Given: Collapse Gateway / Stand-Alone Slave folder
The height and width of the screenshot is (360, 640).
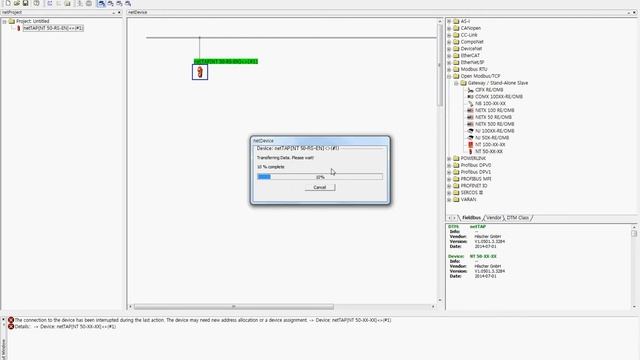Looking at the screenshot, I should [456, 83].
